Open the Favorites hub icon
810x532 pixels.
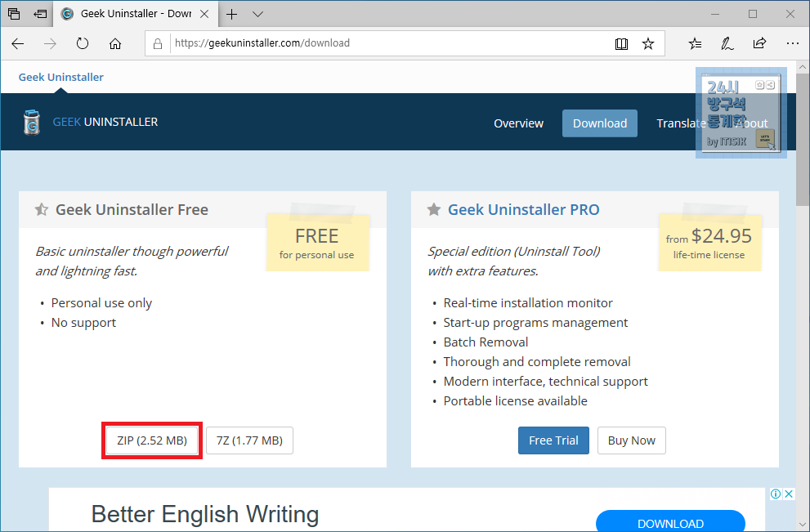[x=695, y=43]
